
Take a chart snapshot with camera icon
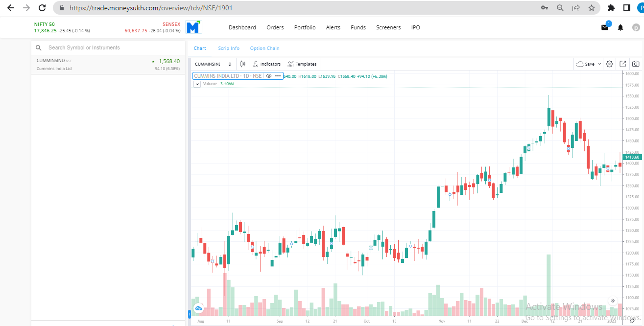pyautogui.click(x=636, y=64)
